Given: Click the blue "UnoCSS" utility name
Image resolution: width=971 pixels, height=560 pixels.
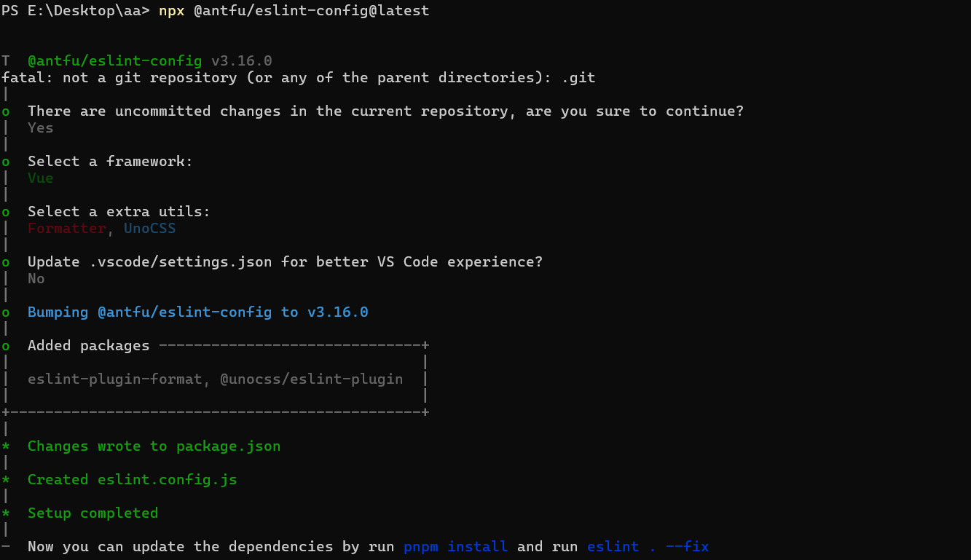Looking at the screenshot, I should coord(149,229).
